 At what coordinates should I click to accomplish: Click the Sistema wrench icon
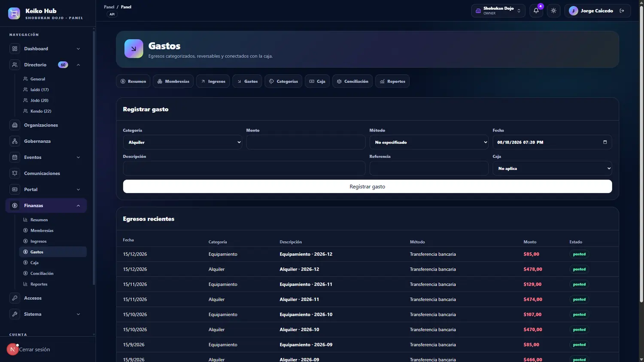(15, 314)
